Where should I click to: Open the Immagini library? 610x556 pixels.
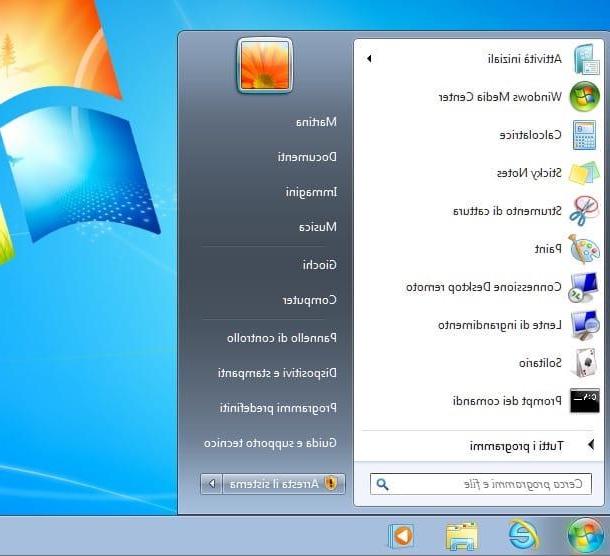pyautogui.click(x=311, y=192)
